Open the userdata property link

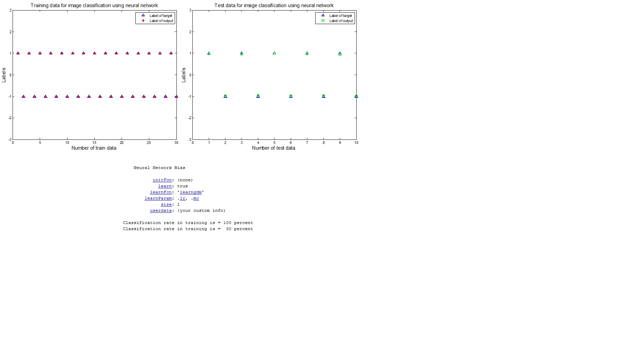(x=160, y=211)
